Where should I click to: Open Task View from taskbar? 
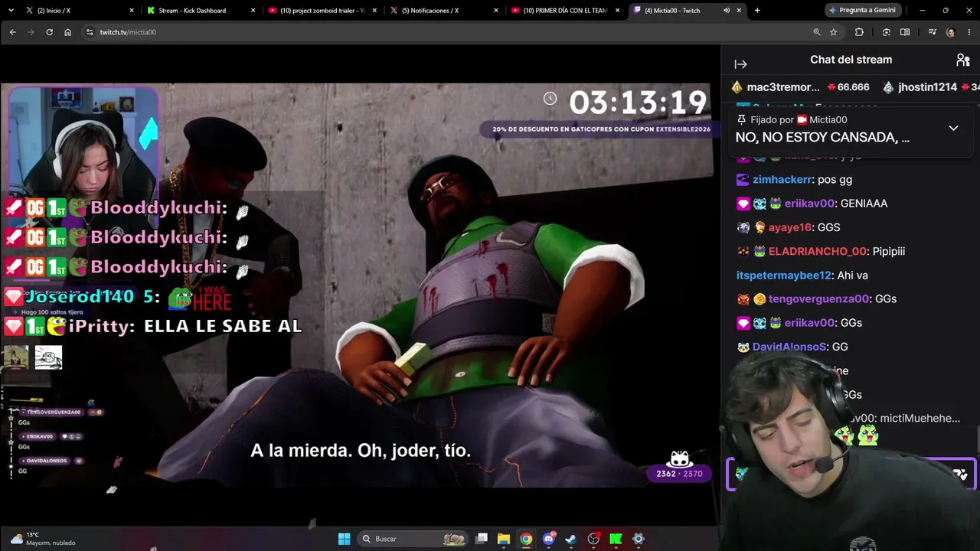482,539
